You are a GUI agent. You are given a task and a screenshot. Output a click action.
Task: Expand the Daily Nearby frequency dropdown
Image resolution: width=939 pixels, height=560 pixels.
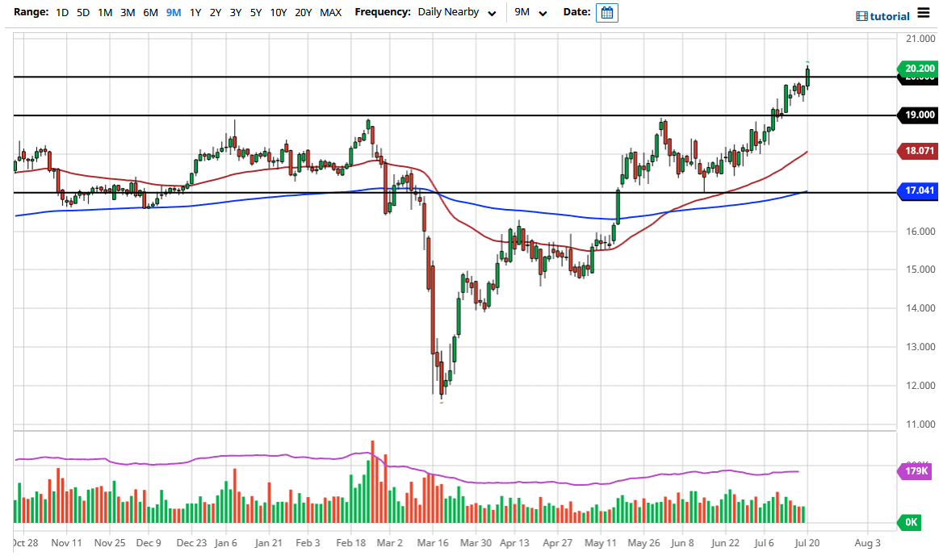click(456, 13)
